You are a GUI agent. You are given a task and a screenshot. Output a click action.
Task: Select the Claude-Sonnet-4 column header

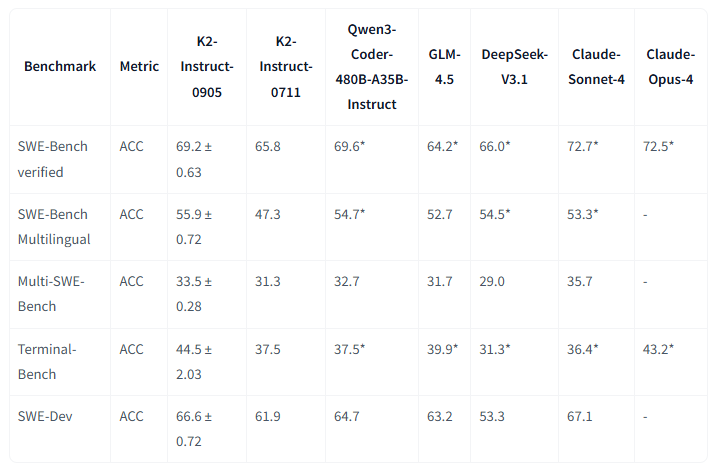point(598,66)
